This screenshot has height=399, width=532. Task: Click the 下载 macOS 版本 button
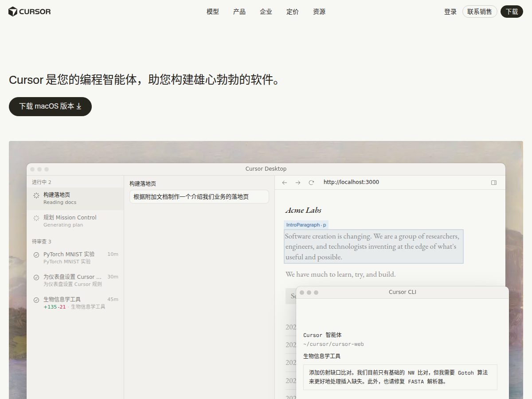tap(50, 106)
